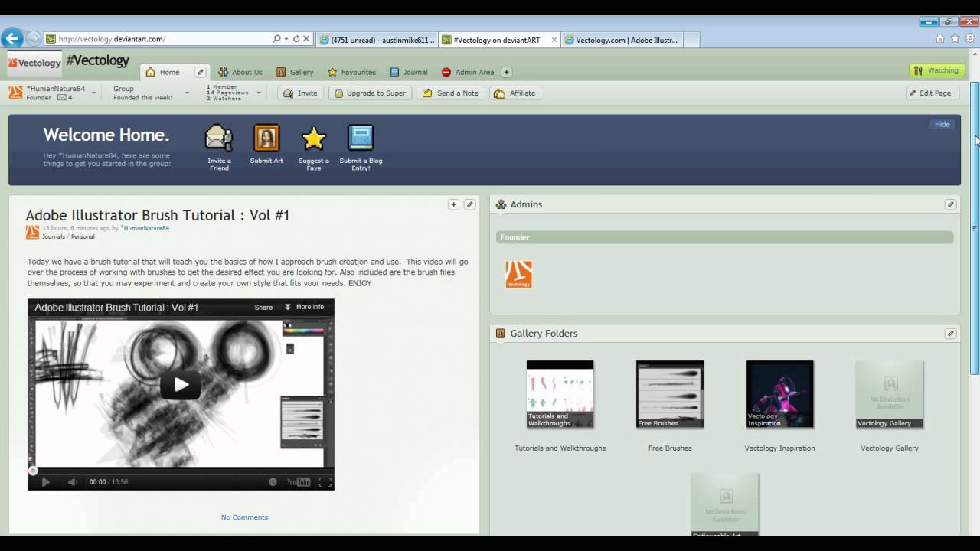Open the Favourites tab
Screen dimensions: 980x551
click(351, 72)
